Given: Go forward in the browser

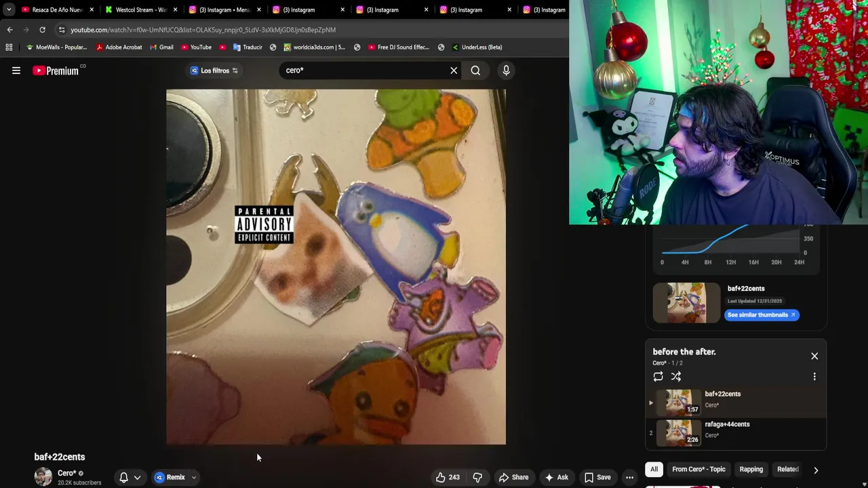Looking at the screenshot, I should coord(26,30).
